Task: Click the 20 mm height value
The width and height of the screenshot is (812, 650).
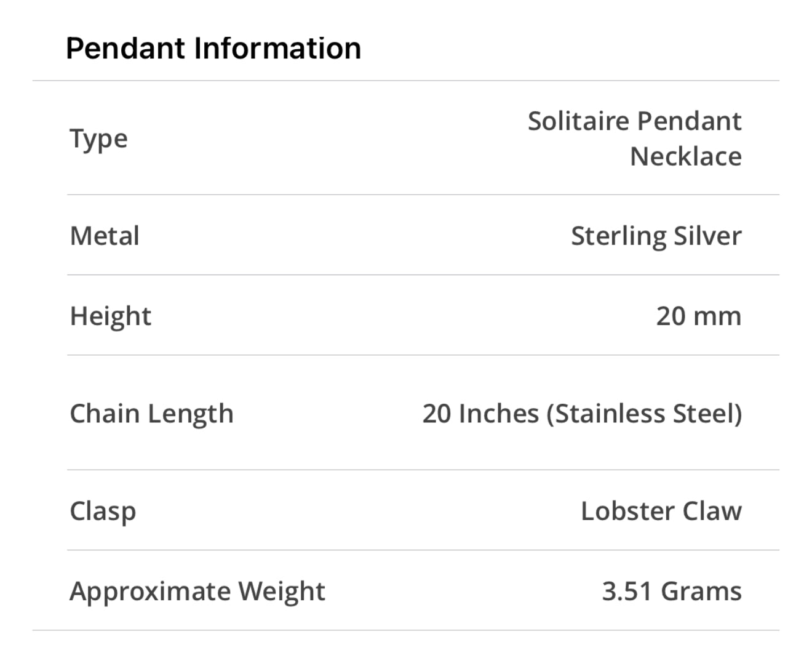Action: click(698, 316)
